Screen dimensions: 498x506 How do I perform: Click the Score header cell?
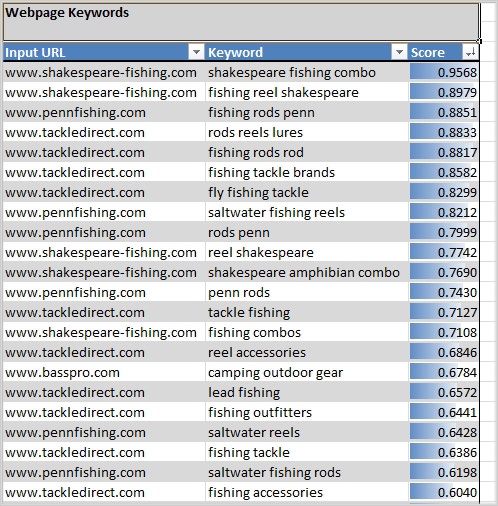(444, 52)
